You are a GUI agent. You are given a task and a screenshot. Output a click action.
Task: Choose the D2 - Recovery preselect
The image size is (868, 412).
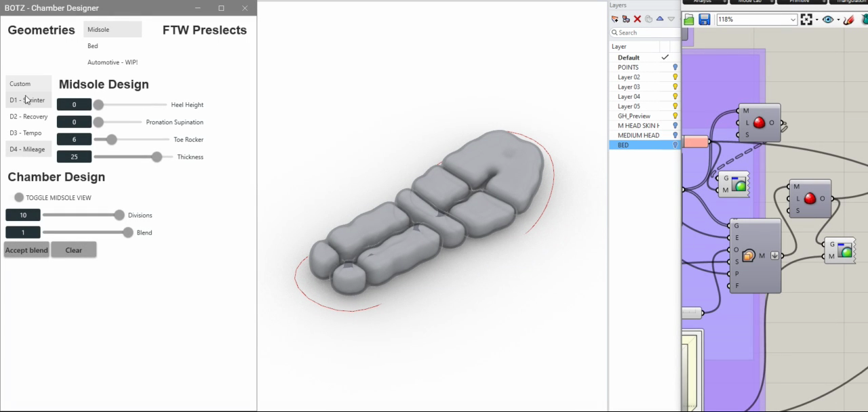[28, 117]
